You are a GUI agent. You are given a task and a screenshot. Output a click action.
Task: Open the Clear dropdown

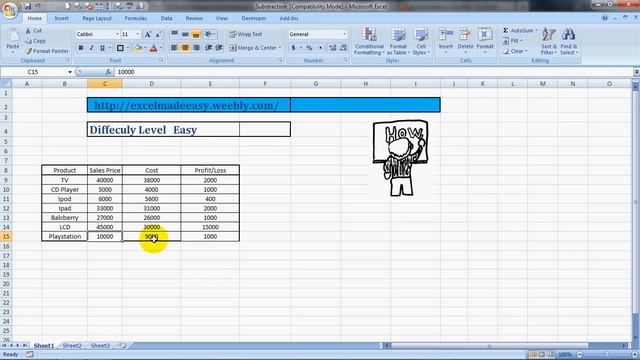[515, 51]
